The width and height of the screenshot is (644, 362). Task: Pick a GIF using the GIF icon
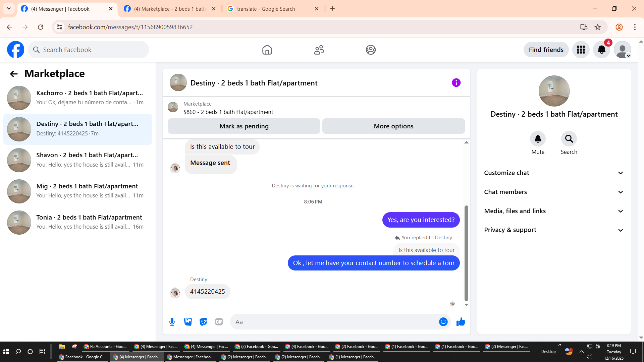pyautogui.click(x=219, y=322)
